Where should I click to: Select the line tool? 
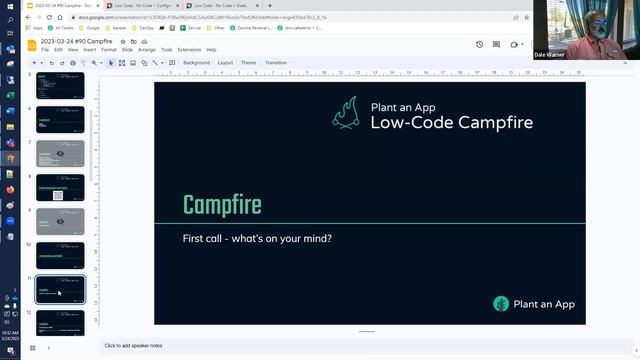[155, 63]
